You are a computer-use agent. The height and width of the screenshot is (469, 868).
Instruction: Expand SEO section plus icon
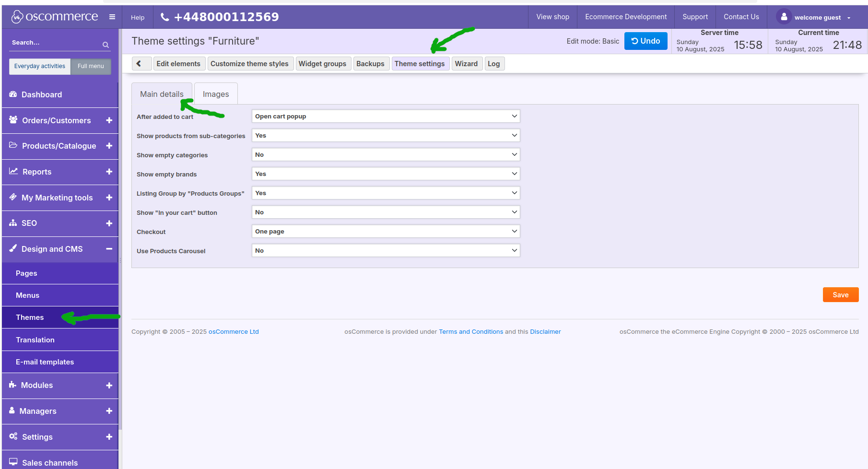(x=109, y=223)
